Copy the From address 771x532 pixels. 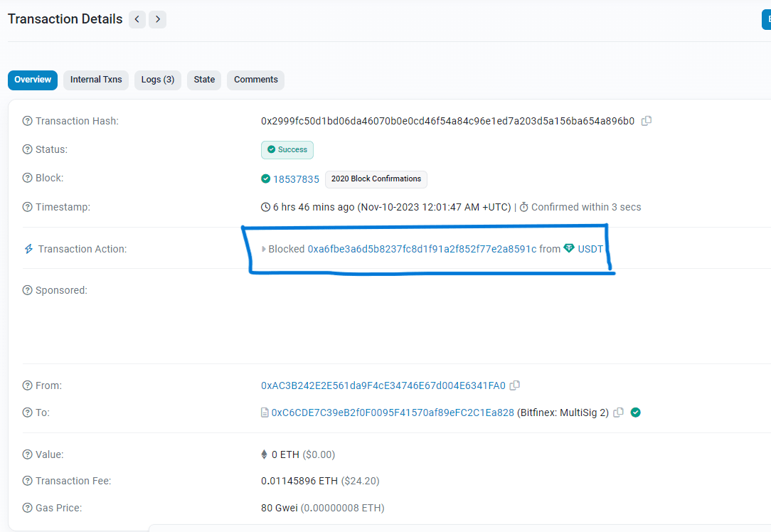pyautogui.click(x=514, y=385)
